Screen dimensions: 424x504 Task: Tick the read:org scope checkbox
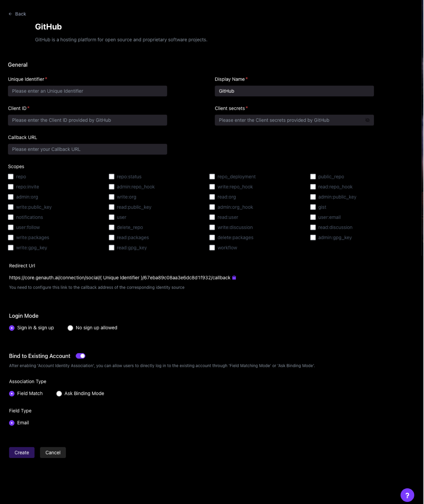(x=212, y=197)
